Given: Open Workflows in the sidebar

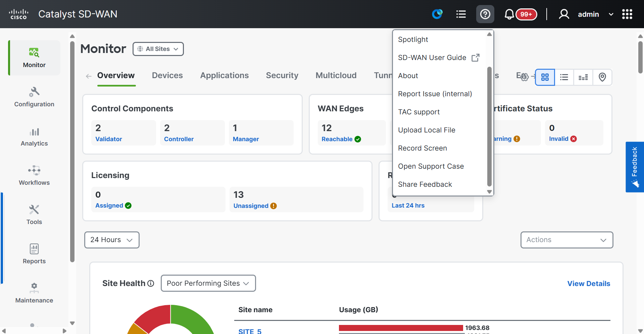Looking at the screenshot, I should [x=34, y=175].
